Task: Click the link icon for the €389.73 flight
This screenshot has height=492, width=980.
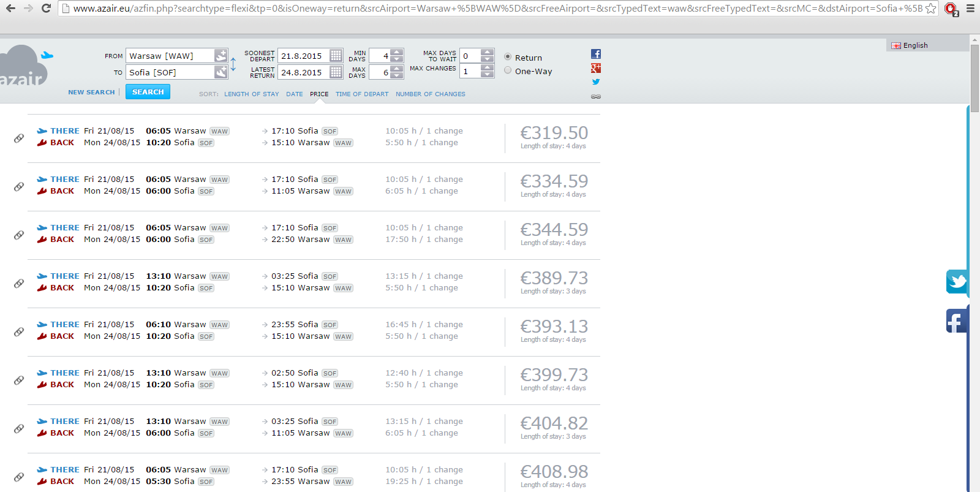Action: (x=19, y=283)
